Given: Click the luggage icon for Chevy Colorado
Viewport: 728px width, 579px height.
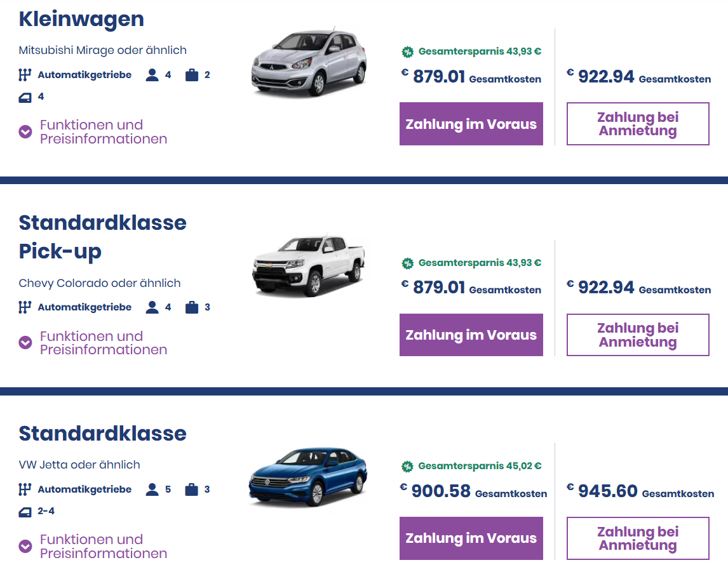Looking at the screenshot, I should click(192, 307).
